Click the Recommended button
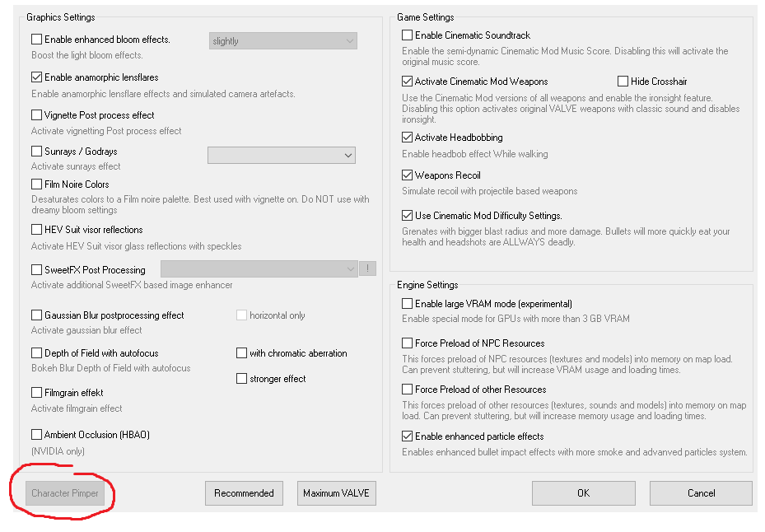The width and height of the screenshot is (765, 532). (x=244, y=493)
